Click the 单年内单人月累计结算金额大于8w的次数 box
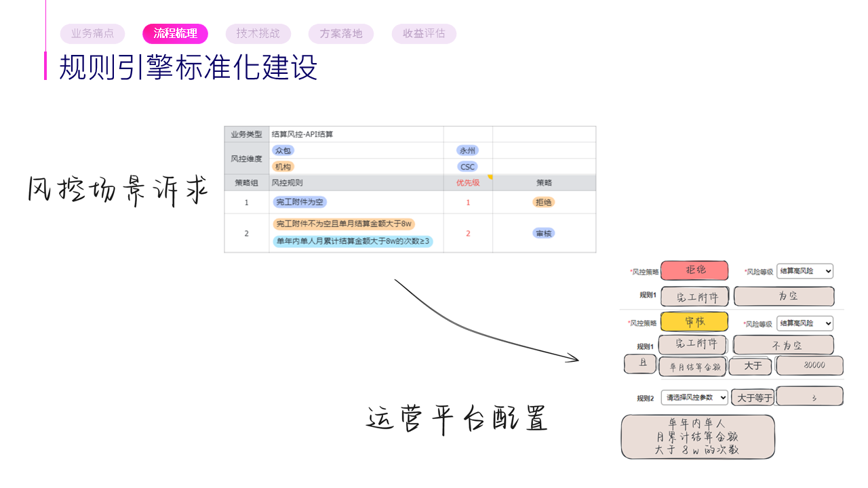 point(698,436)
